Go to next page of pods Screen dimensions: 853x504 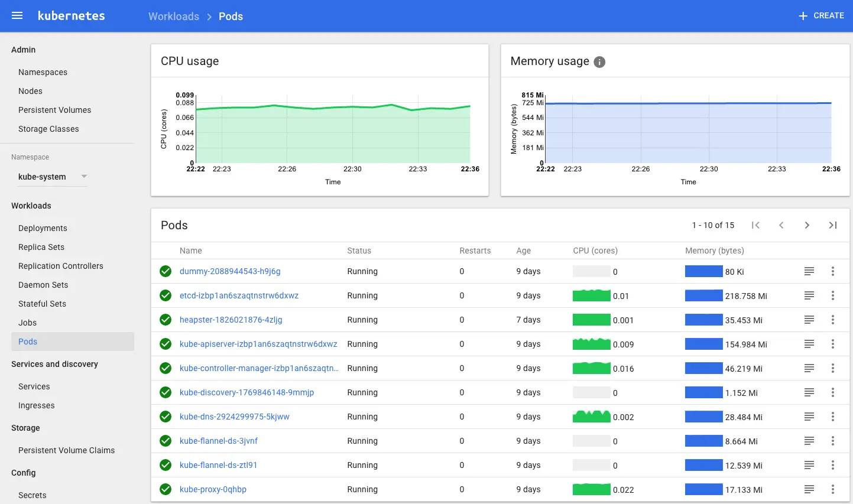click(x=807, y=225)
